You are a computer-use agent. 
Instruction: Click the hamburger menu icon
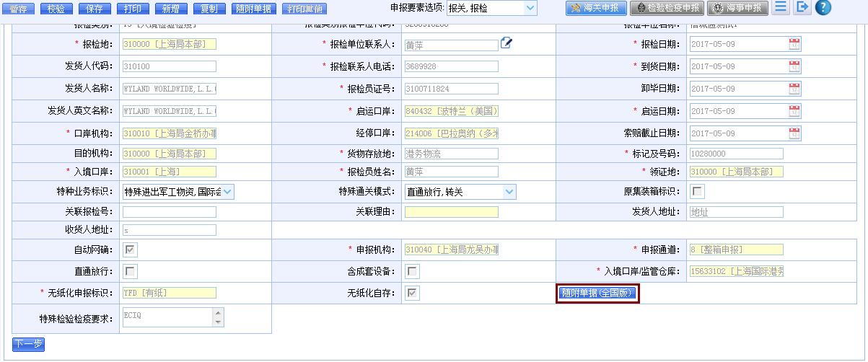pyautogui.click(x=780, y=8)
